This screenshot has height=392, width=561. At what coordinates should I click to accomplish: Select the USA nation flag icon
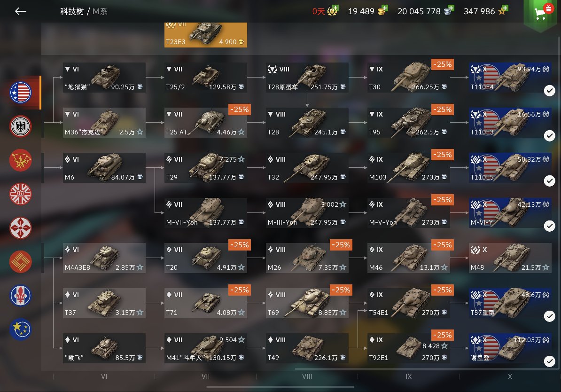(x=20, y=93)
